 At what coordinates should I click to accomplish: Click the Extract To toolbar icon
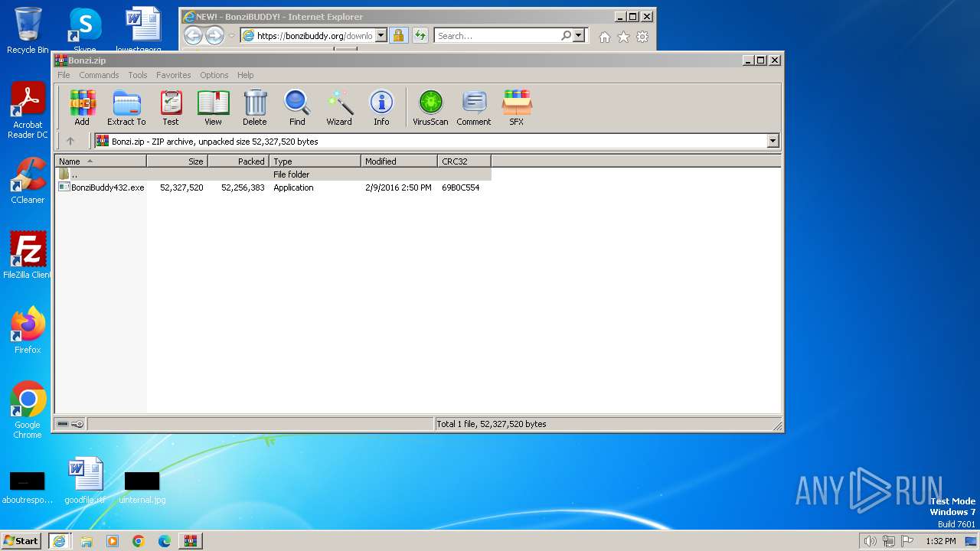126,108
